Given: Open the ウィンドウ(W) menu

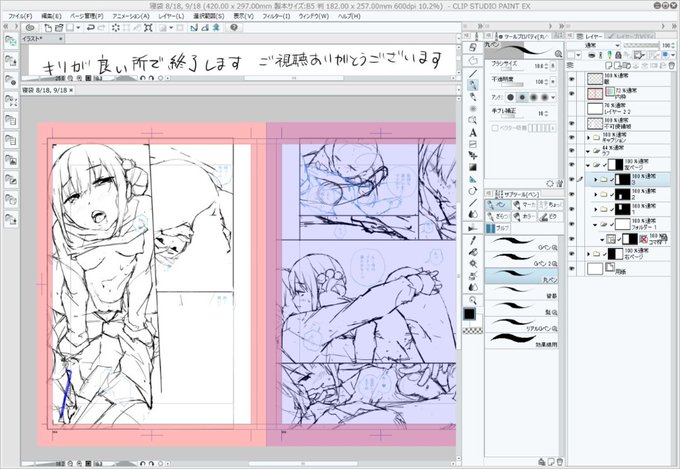Looking at the screenshot, I should coord(314,16).
